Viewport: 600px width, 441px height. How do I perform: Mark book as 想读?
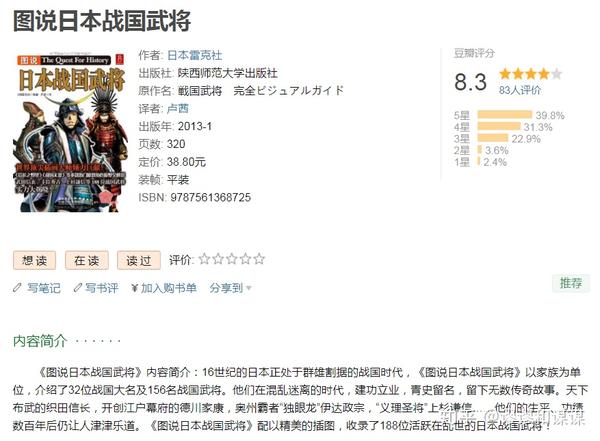click(x=34, y=261)
